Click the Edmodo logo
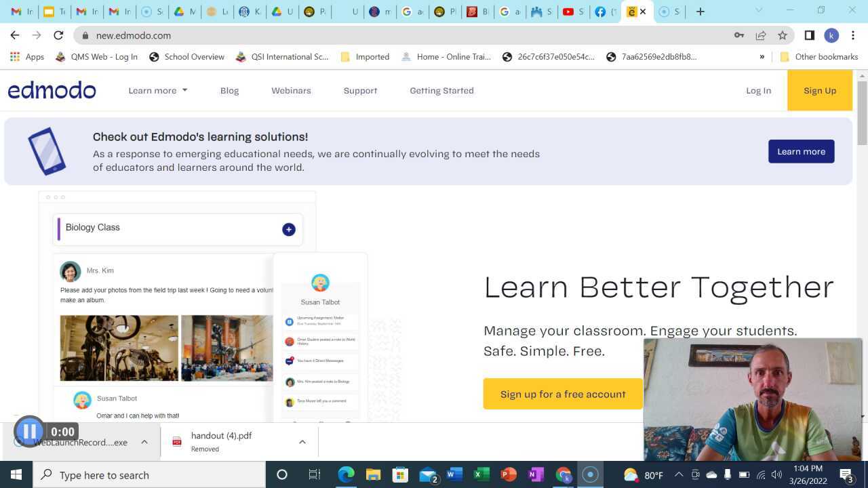The width and height of the screenshot is (868, 488). [52, 90]
